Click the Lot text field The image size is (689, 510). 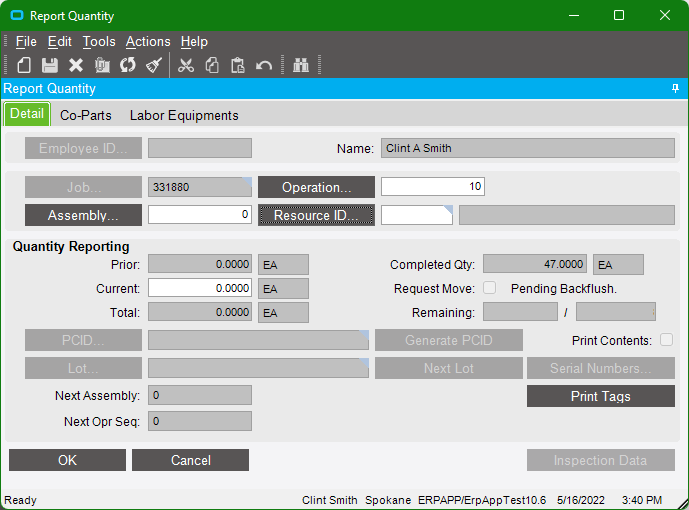258,368
